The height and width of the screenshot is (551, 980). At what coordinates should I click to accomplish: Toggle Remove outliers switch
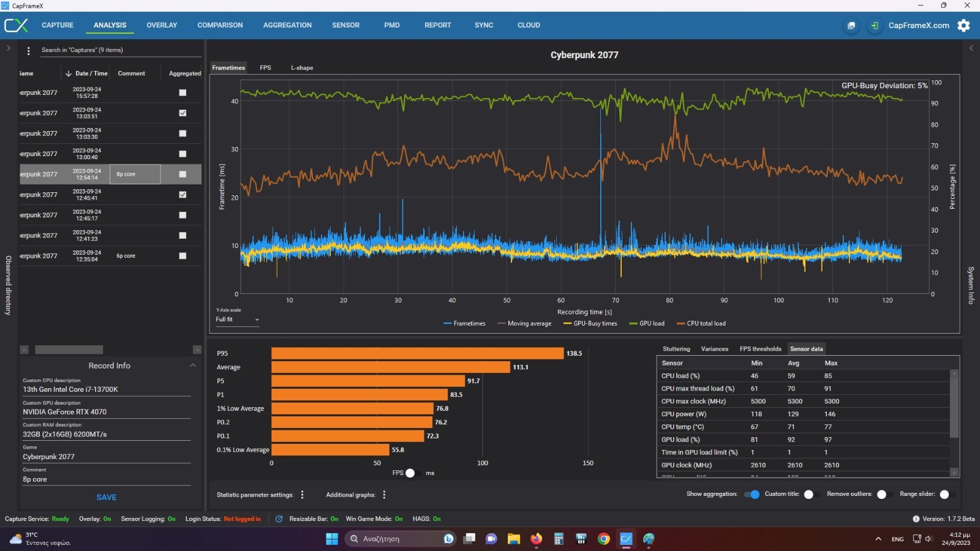click(884, 495)
